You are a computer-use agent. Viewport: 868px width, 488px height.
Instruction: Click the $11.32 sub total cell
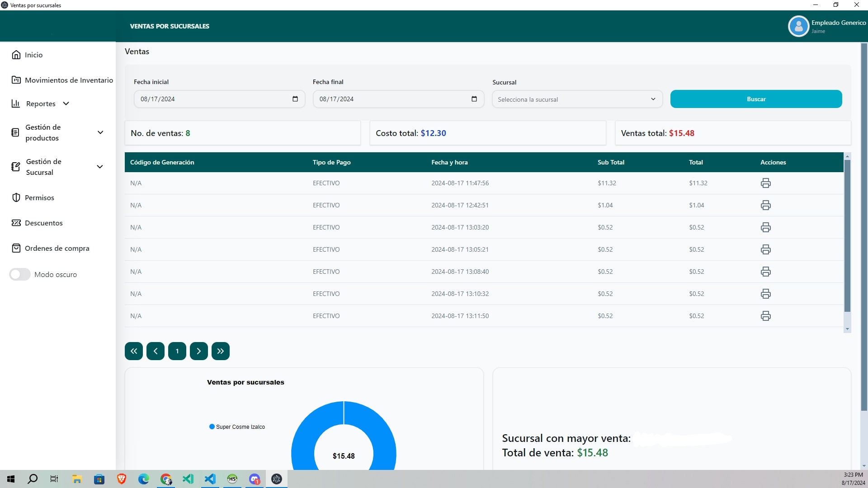point(607,183)
